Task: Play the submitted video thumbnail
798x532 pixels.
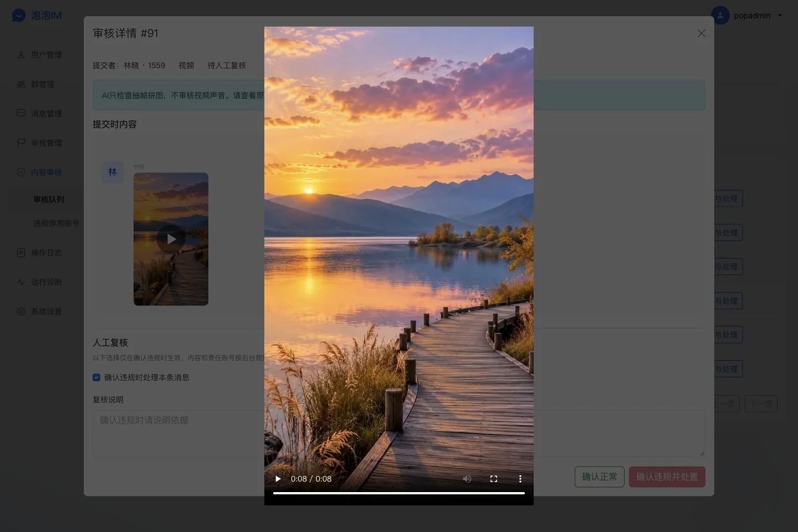Action: coord(171,239)
